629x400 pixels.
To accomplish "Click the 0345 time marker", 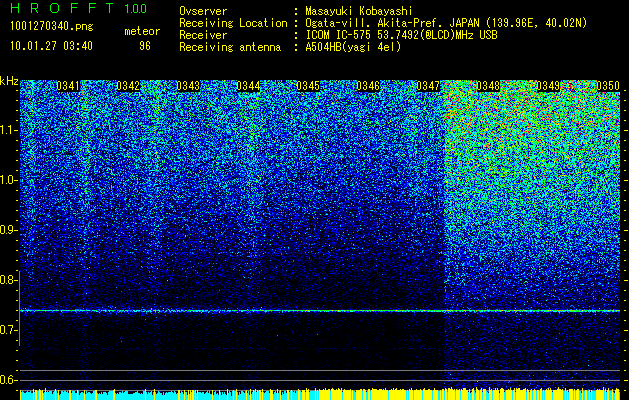I will point(308,86).
